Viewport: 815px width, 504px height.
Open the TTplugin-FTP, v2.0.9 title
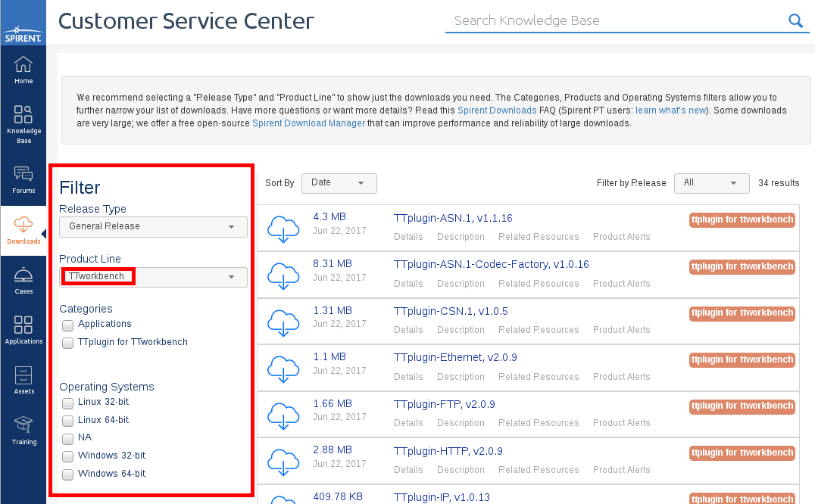click(445, 404)
